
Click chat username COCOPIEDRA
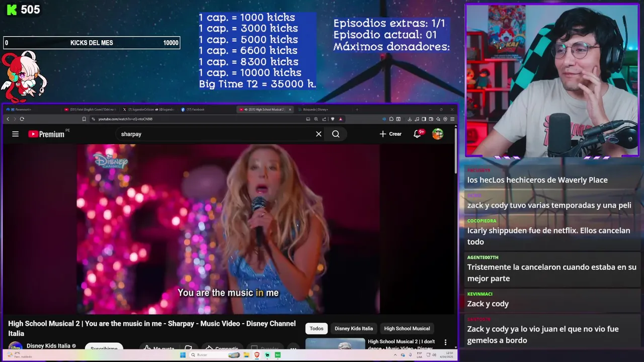(481, 221)
